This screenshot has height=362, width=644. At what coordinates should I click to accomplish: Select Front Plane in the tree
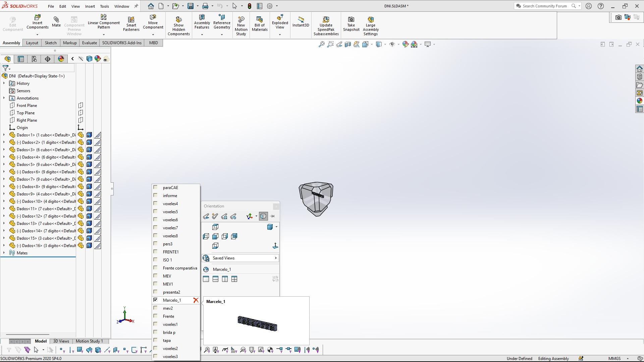tap(27, 106)
